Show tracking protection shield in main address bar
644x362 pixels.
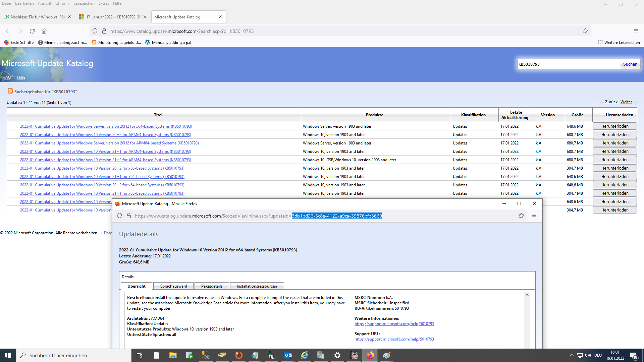(95, 31)
